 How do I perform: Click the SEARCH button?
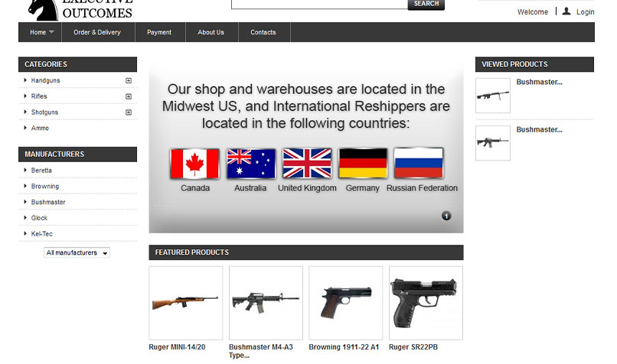(x=426, y=4)
